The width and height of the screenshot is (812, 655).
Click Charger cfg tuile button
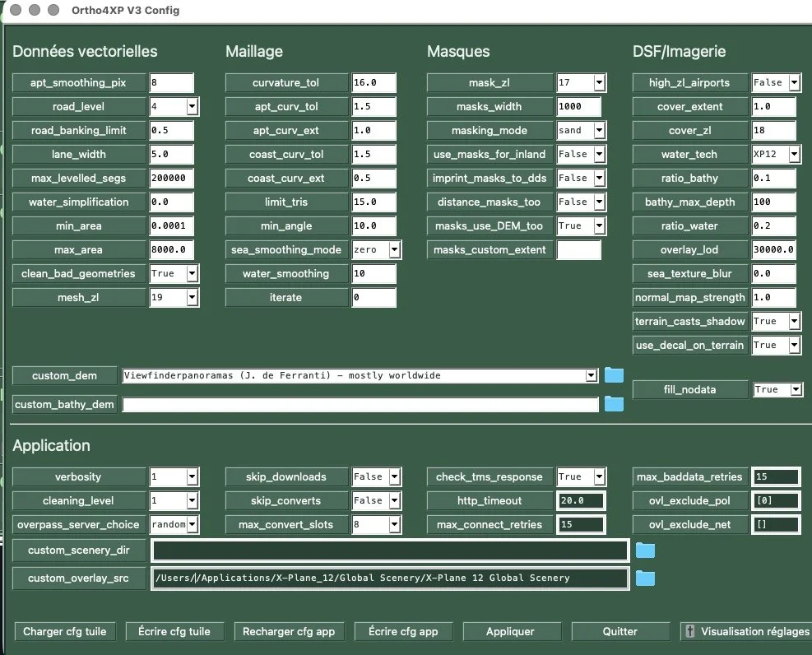coord(65,631)
